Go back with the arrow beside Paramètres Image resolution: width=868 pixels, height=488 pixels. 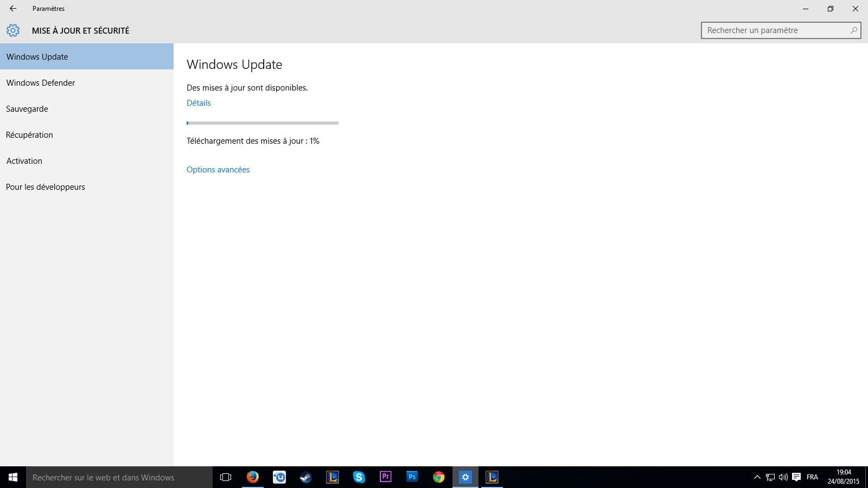(x=13, y=9)
